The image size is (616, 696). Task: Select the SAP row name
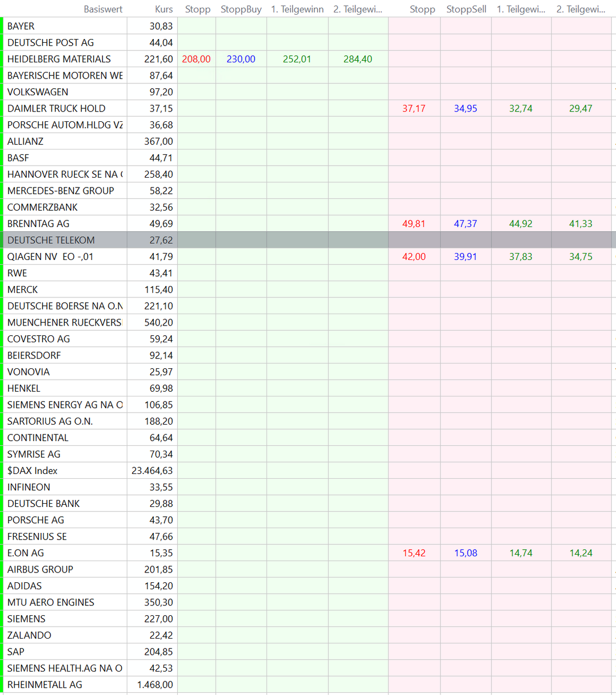pyautogui.click(x=16, y=652)
